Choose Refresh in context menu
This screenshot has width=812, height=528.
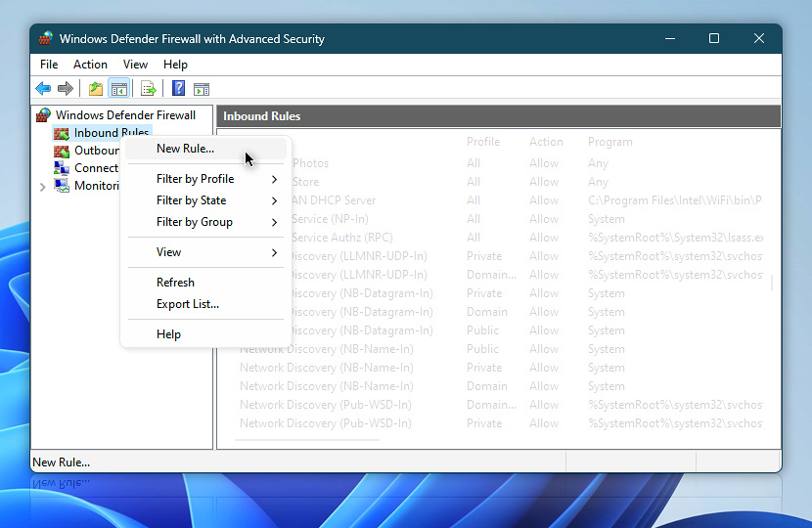(x=205, y=283)
